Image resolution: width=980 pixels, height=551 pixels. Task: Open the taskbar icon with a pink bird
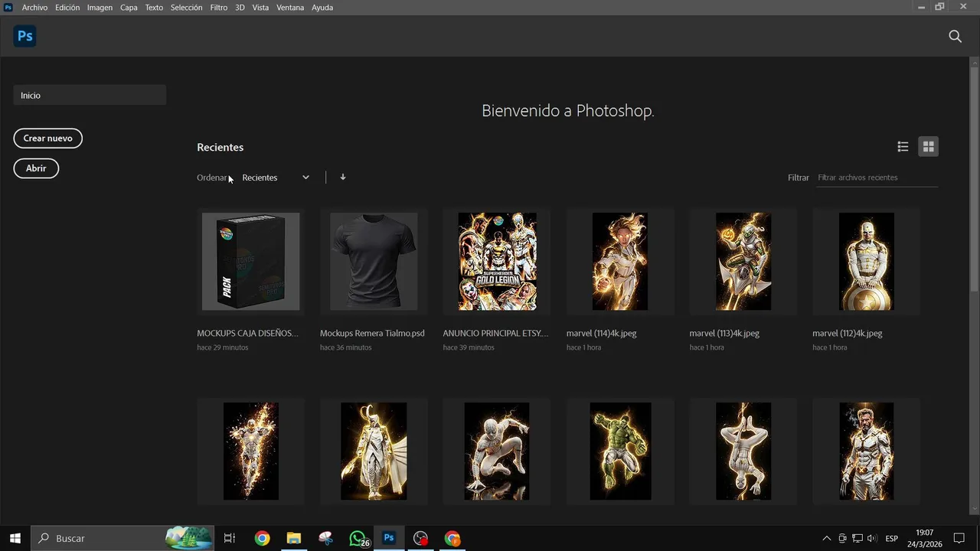point(325,538)
